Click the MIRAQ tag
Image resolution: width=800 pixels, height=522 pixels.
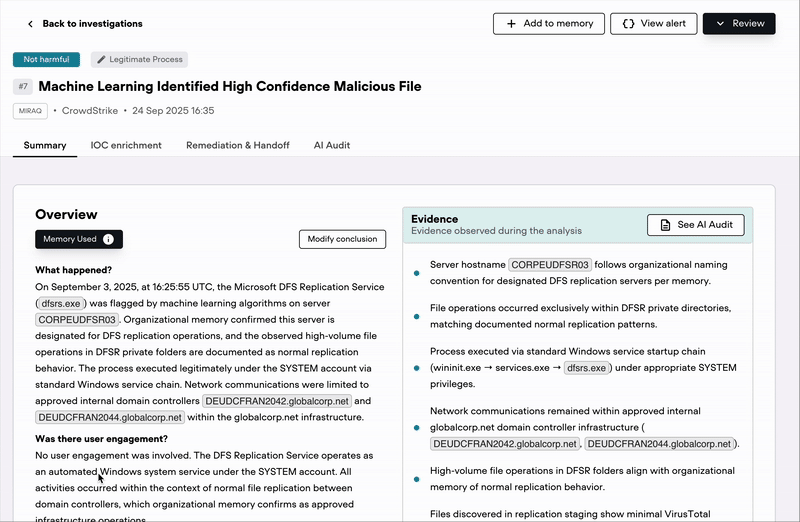pos(30,111)
